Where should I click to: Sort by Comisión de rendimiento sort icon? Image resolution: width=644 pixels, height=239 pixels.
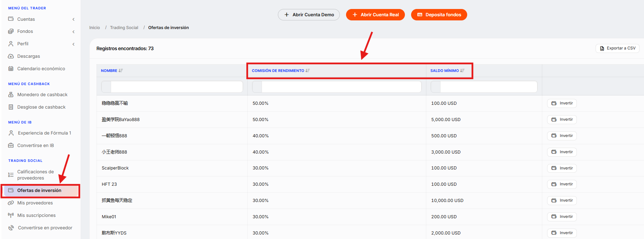(x=308, y=71)
